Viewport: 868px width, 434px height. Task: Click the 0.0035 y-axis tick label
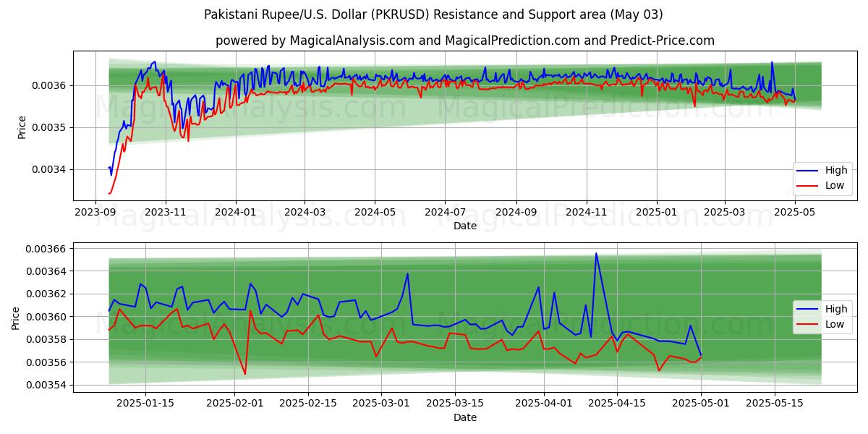49,127
